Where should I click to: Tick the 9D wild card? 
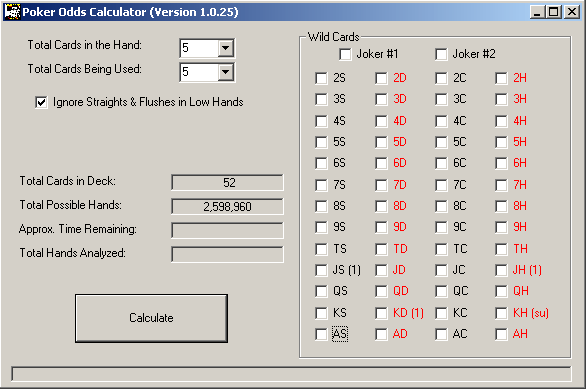[x=381, y=227]
